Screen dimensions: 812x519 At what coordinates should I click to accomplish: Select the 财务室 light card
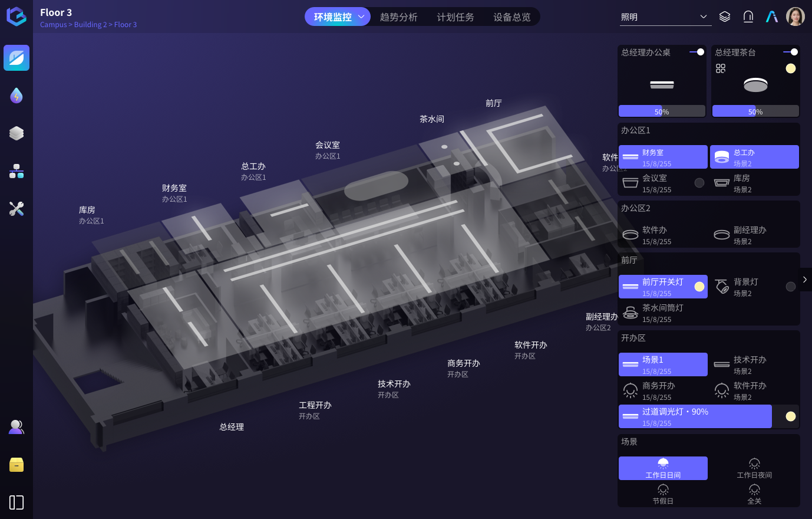click(x=663, y=157)
